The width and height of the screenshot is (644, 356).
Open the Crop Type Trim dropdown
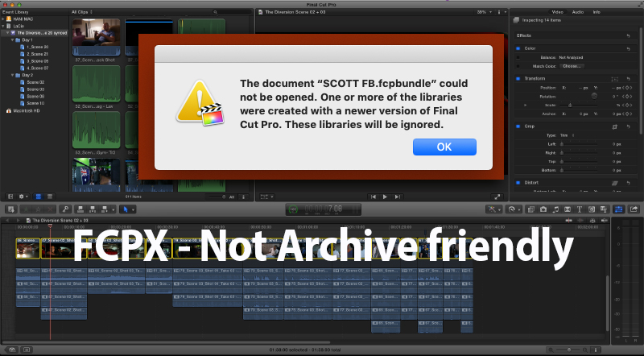(568, 135)
